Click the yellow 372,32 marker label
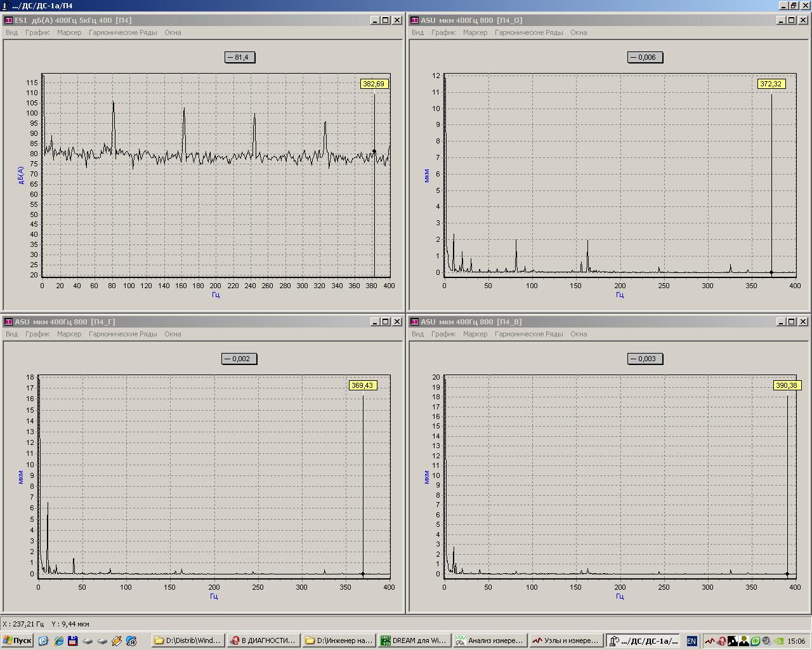The width and height of the screenshot is (812, 650). (771, 84)
